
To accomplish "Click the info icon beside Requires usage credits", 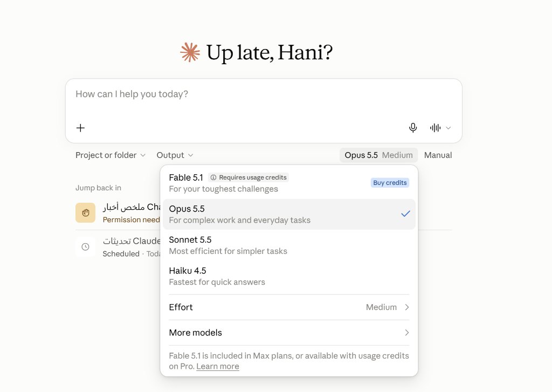I will coord(213,177).
